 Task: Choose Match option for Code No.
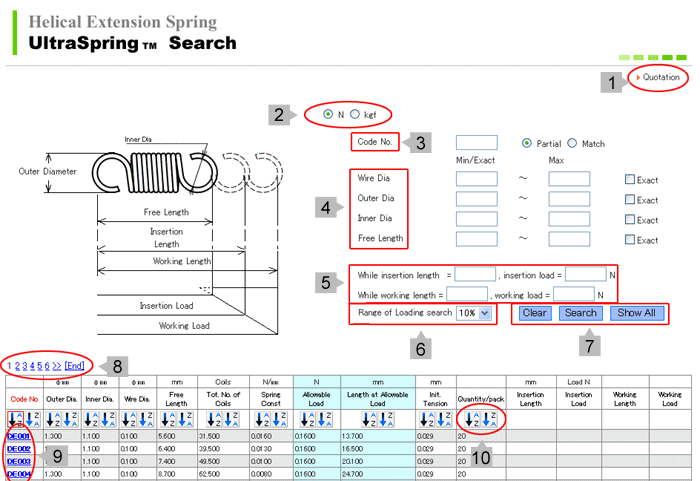(572, 143)
